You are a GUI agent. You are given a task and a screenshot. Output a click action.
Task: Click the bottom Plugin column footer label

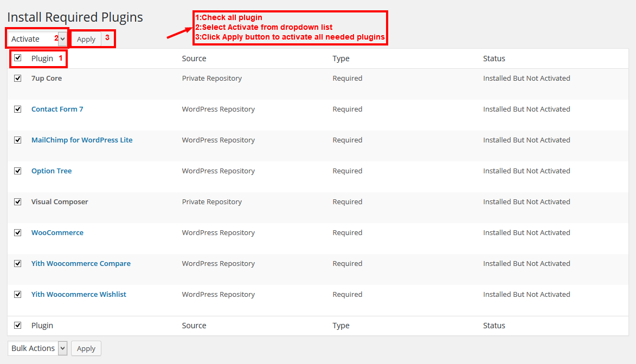click(x=42, y=326)
